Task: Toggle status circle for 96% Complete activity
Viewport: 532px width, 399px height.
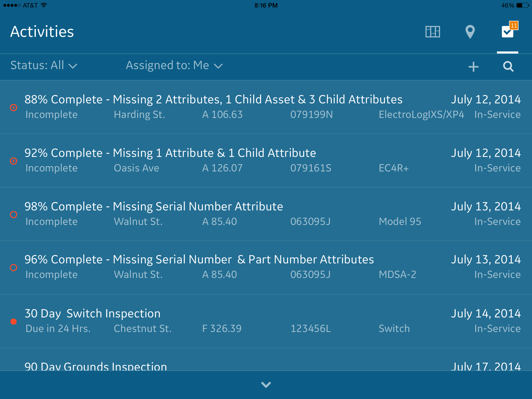Action: tap(14, 267)
